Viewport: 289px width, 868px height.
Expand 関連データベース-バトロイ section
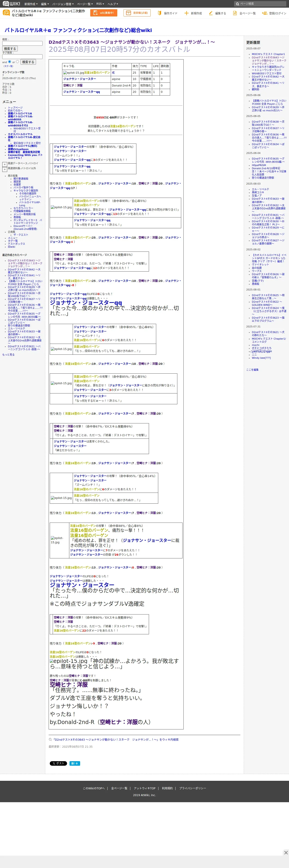5,164
